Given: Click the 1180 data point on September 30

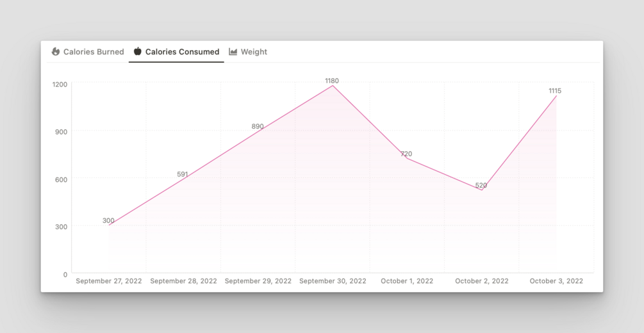Looking at the screenshot, I should [x=333, y=85].
